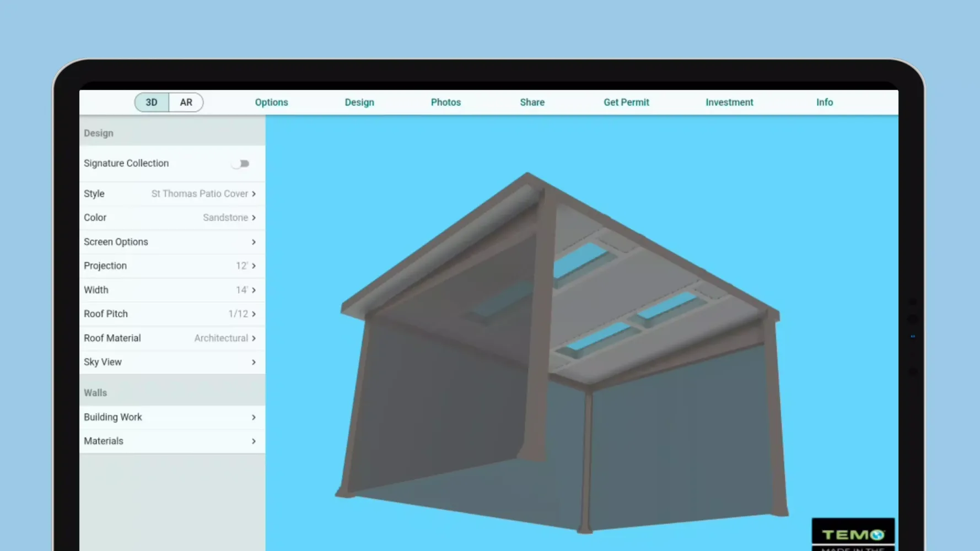The image size is (980, 551).
Task: Switch to 3D view mode
Action: pyautogui.click(x=152, y=102)
